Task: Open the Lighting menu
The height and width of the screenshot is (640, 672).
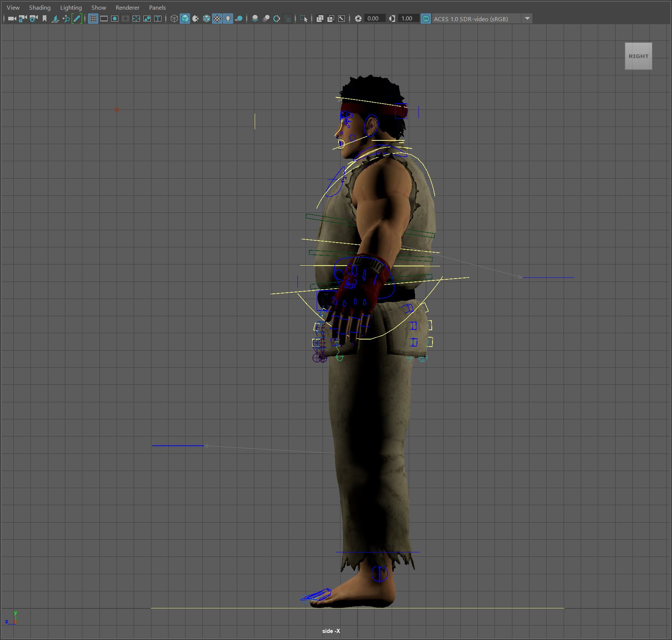Action: (71, 7)
